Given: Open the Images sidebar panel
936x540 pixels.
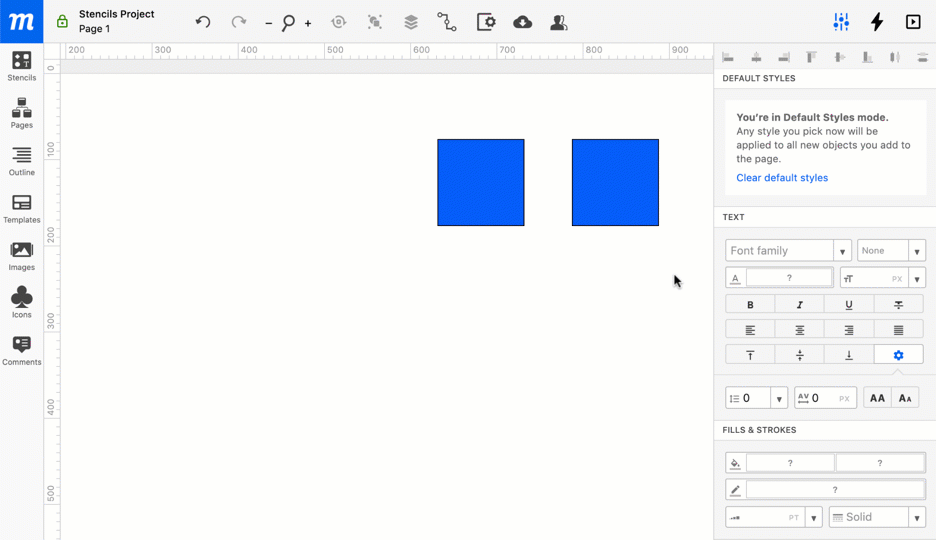Looking at the screenshot, I should click(x=21, y=256).
